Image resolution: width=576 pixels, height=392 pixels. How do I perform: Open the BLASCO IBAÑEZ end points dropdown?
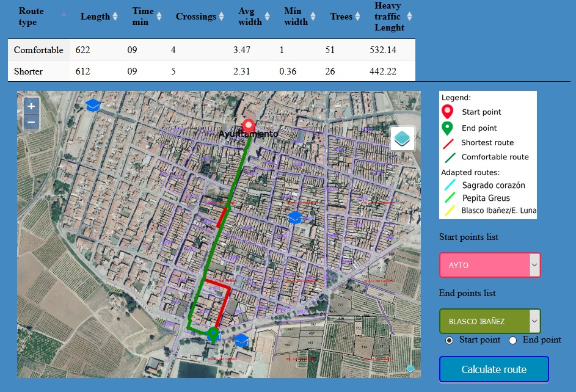pyautogui.click(x=490, y=321)
